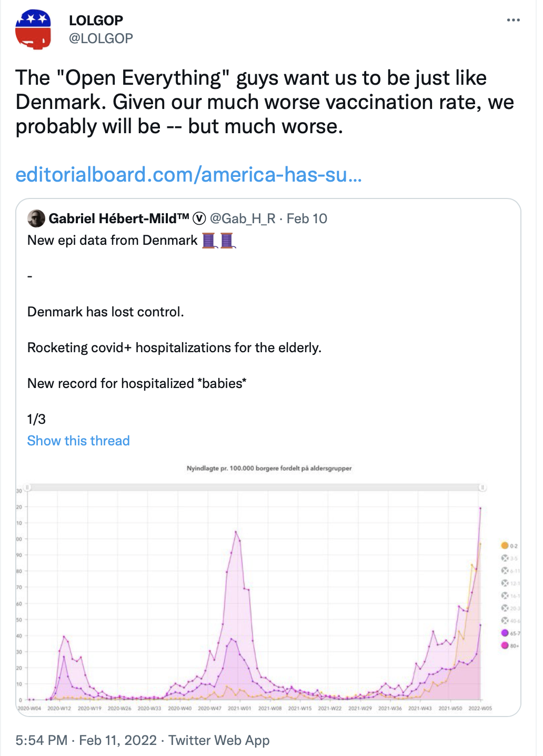The height and width of the screenshot is (756, 543).
Task: Open the editorialboard.com article link
Action: [x=188, y=175]
